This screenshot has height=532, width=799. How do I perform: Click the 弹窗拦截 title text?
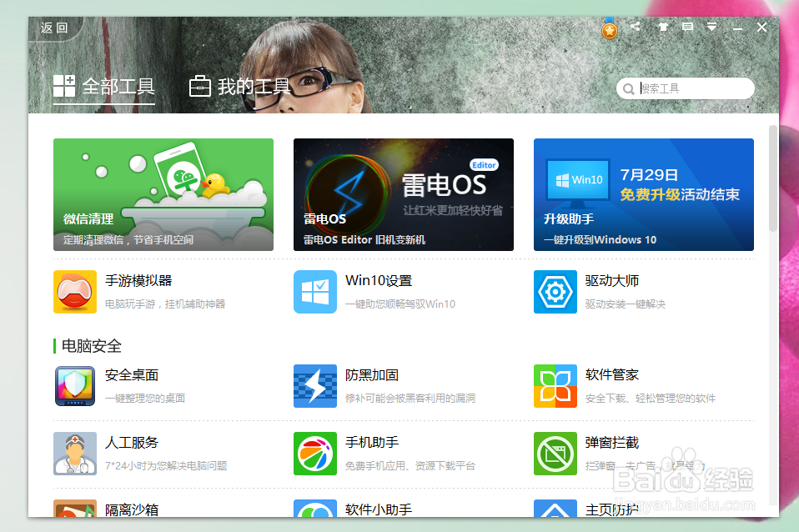(x=612, y=442)
